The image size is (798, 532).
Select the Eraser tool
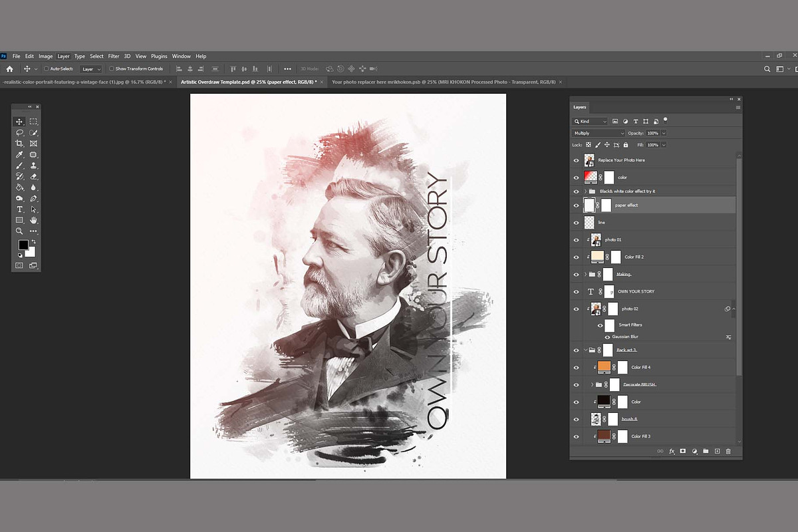(33, 177)
